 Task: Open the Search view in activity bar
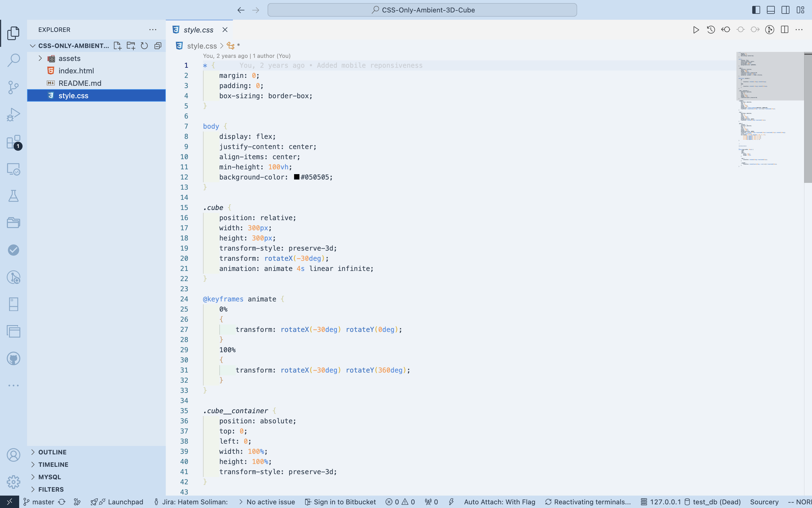tap(14, 60)
